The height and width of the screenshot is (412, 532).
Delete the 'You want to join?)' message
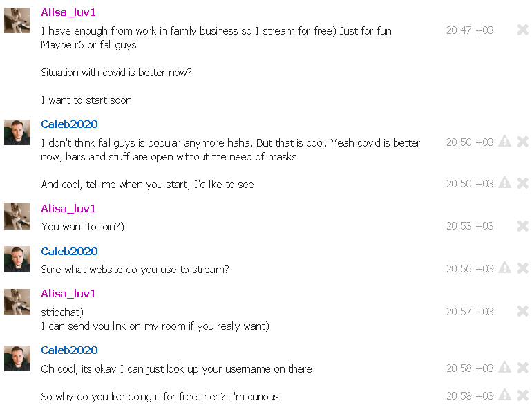(x=523, y=226)
